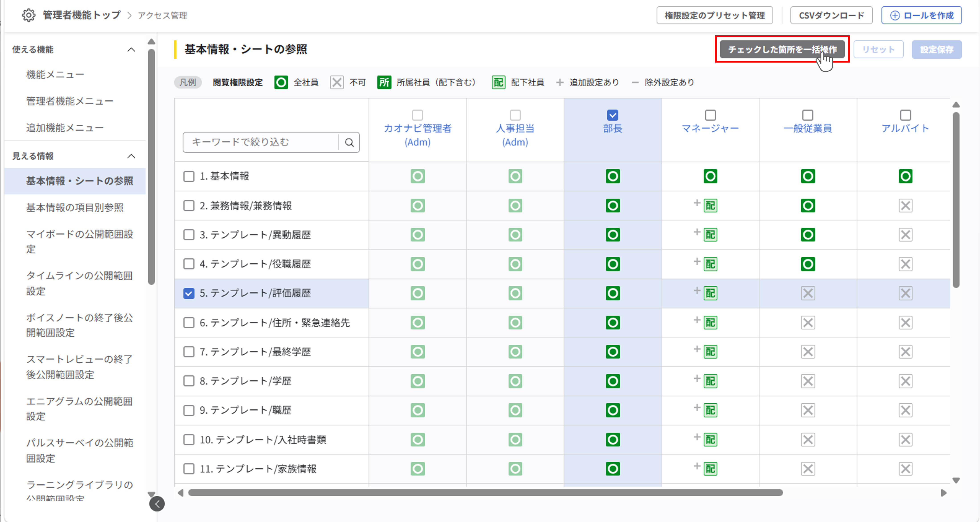Screen dimensions: 980x522
Task: Click 一般従業員 X icon for 8. テンプレート/学歴
Action: pyautogui.click(x=808, y=381)
